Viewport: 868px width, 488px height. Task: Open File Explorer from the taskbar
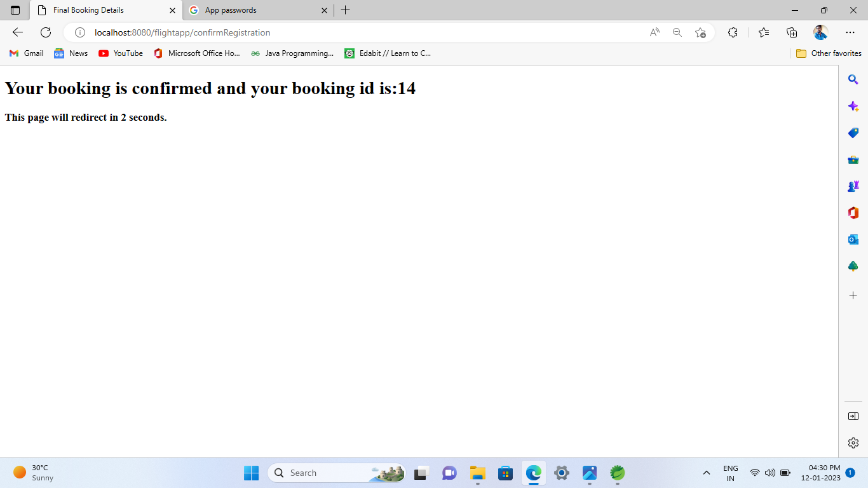click(x=477, y=473)
